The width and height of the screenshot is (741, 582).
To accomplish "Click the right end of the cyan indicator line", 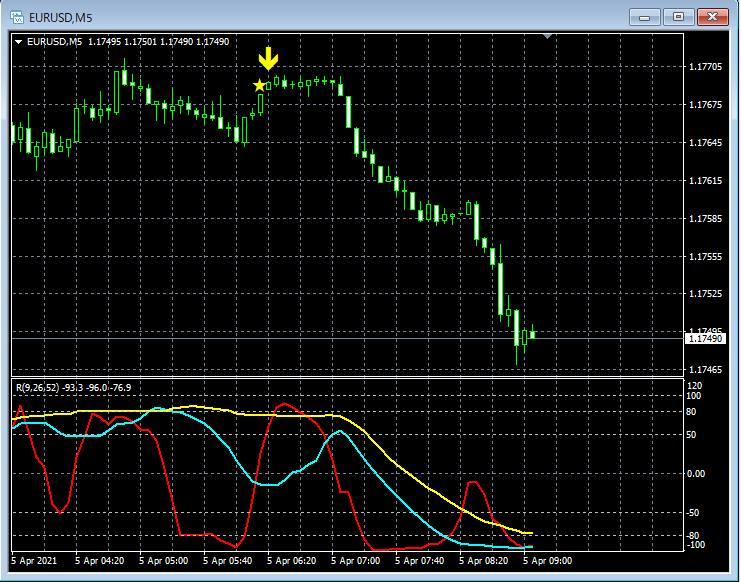I will pyautogui.click(x=530, y=547).
